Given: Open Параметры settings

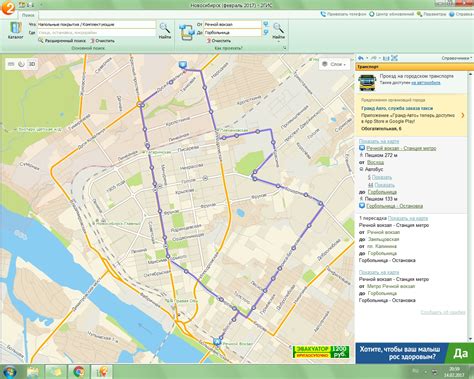Looking at the screenshot, I should click(x=431, y=14).
